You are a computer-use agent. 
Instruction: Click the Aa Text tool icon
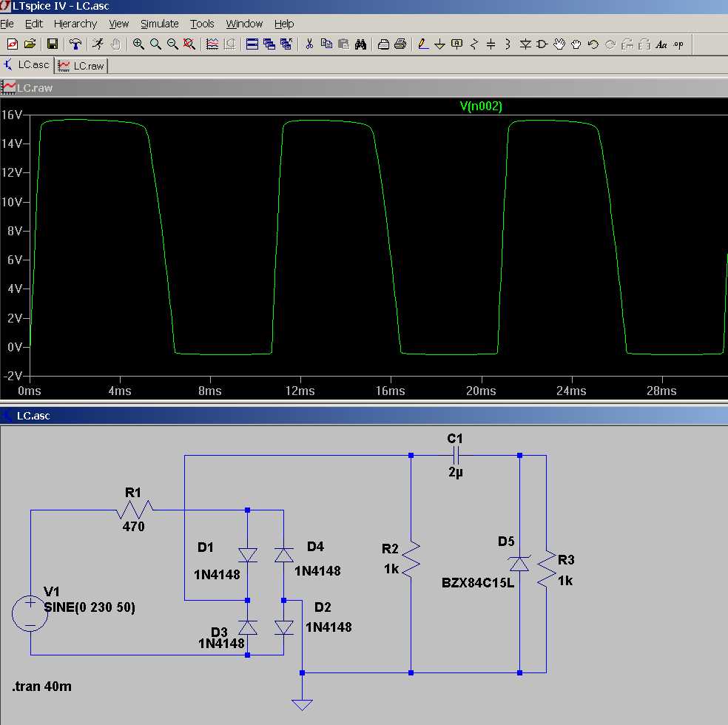(x=661, y=44)
